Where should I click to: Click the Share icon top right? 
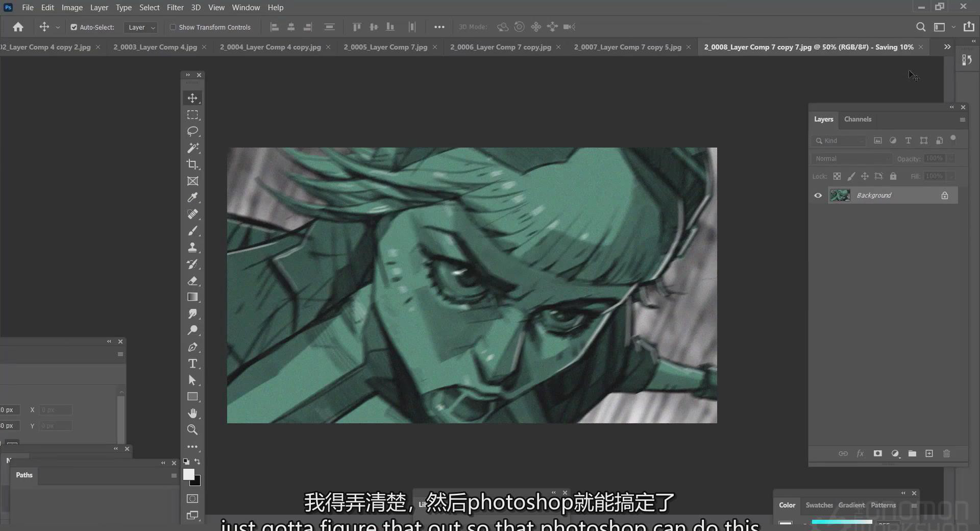968,27
